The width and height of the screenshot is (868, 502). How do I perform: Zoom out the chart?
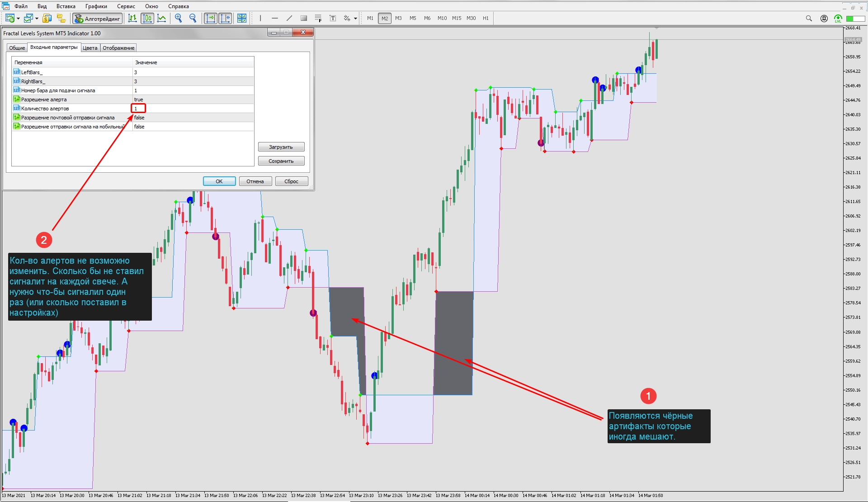coord(193,19)
